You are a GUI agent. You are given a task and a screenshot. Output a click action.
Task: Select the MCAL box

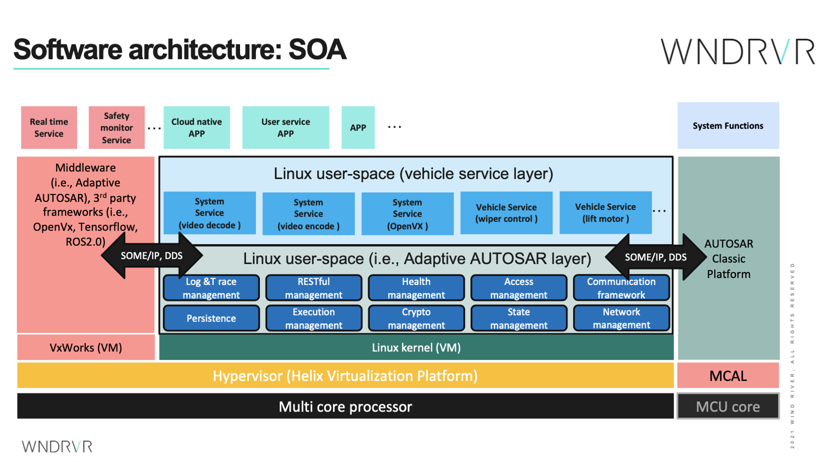point(728,376)
